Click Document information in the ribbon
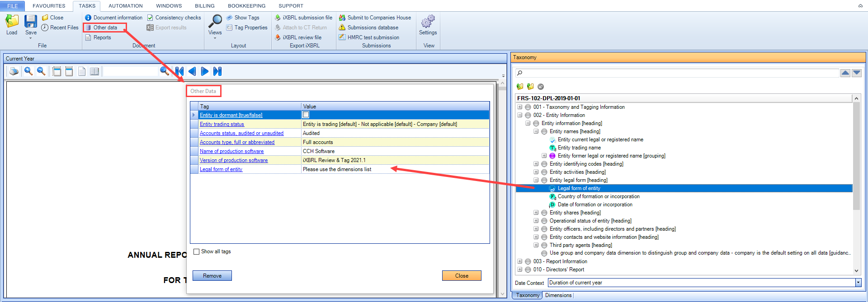Image resolution: width=868 pixels, height=302 pixels. 114,18
